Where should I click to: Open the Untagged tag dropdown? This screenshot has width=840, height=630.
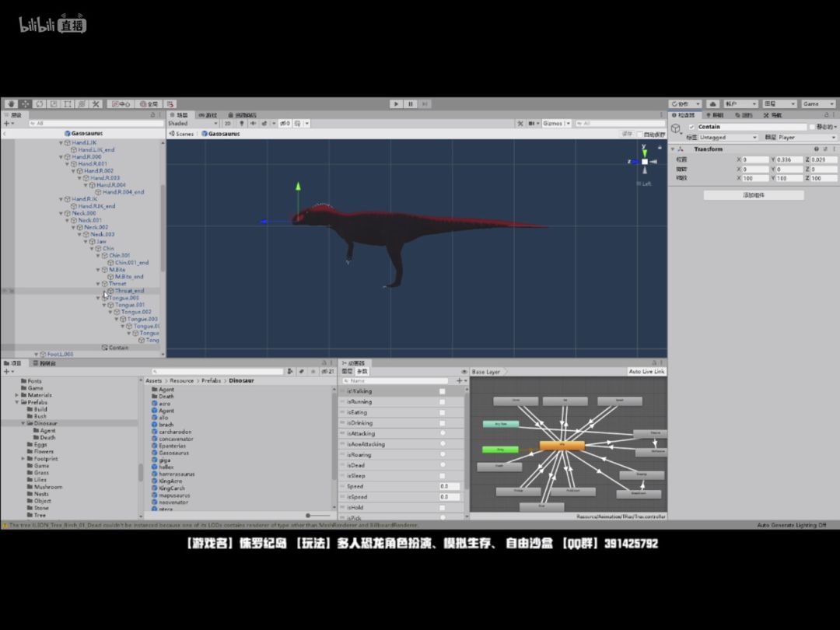click(x=728, y=138)
